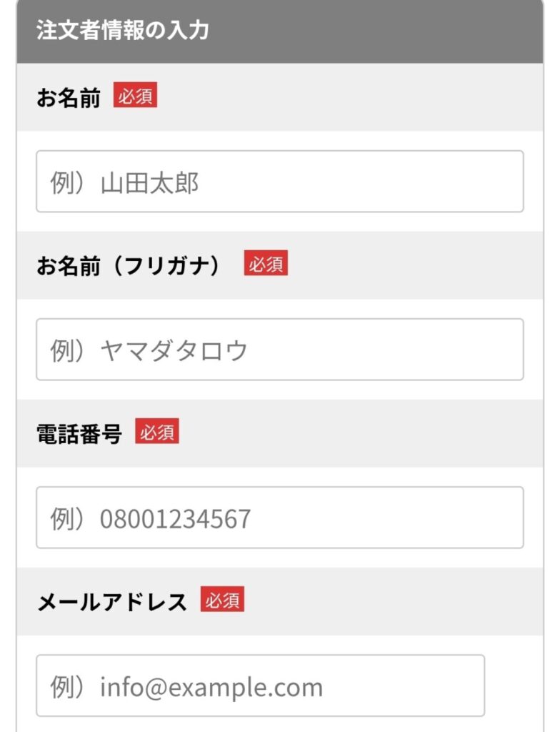Click the メールアドレス field label

tap(111, 601)
